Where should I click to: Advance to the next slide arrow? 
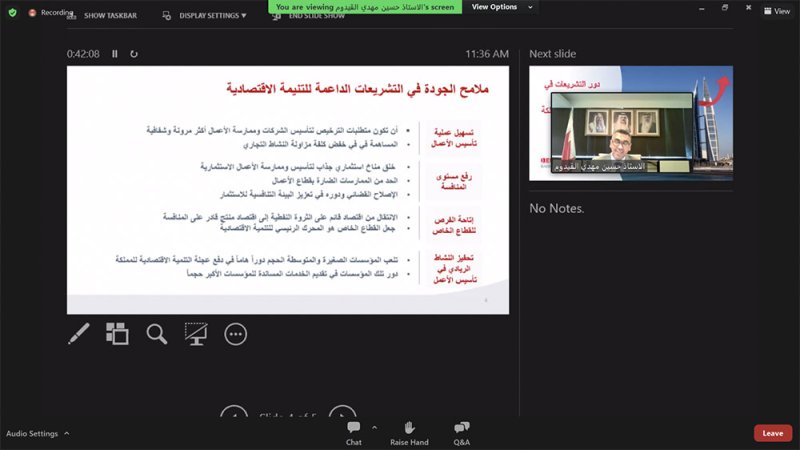tap(342, 411)
